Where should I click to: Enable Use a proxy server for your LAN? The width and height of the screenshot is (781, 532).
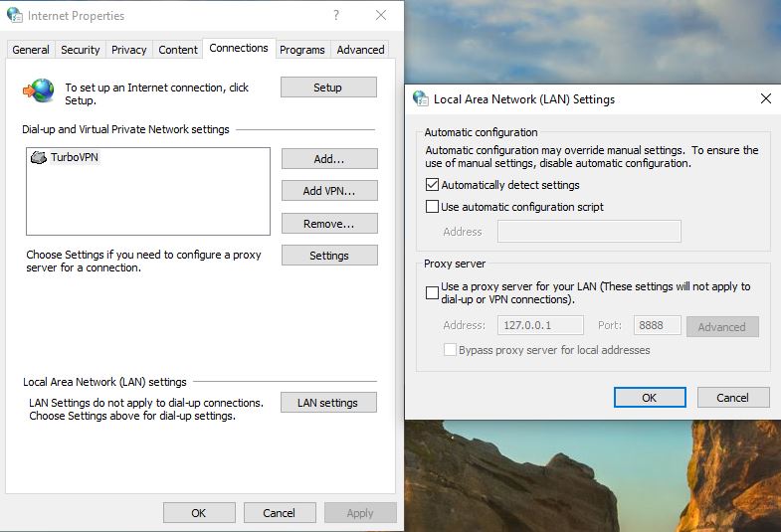432,292
